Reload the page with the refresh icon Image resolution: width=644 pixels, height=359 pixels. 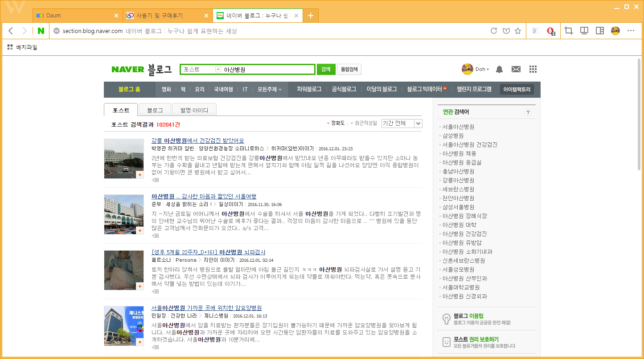point(494,31)
